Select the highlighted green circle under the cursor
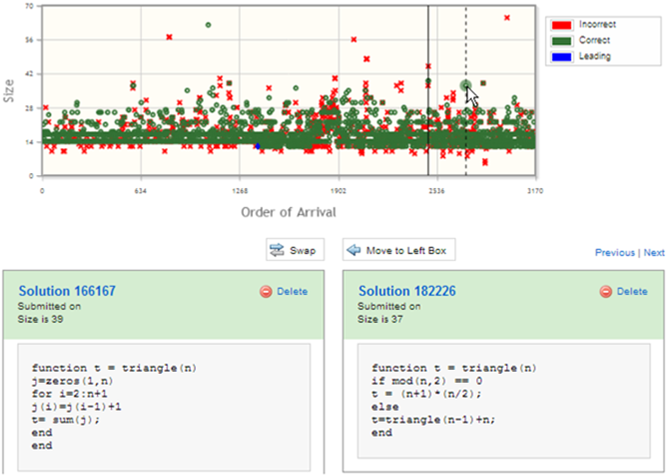The width and height of the screenshot is (669, 476). click(465, 86)
